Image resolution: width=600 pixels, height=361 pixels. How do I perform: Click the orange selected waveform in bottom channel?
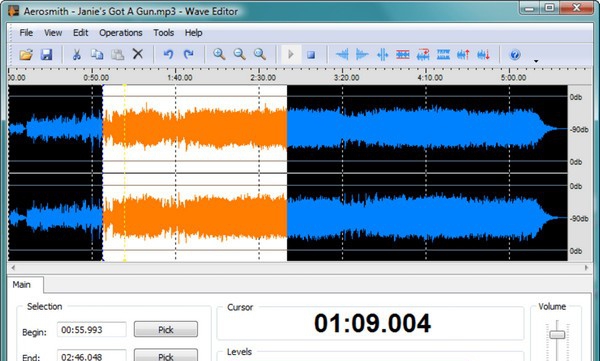(195, 217)
